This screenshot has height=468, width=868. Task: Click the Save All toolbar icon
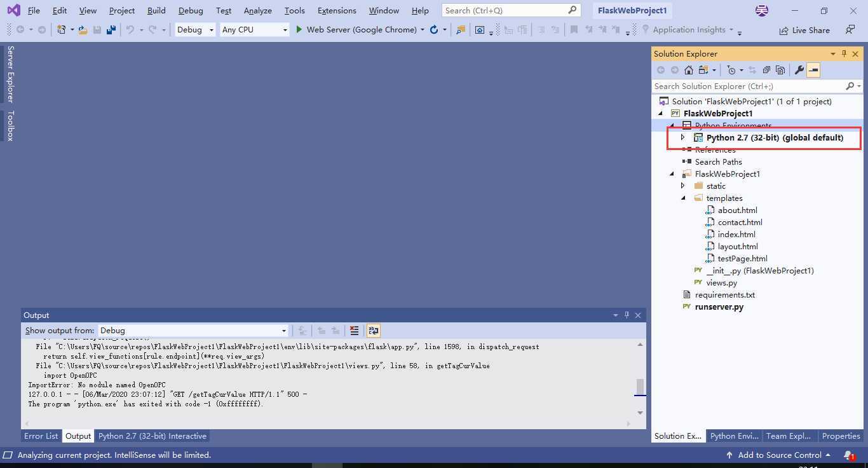coord(111,30)
